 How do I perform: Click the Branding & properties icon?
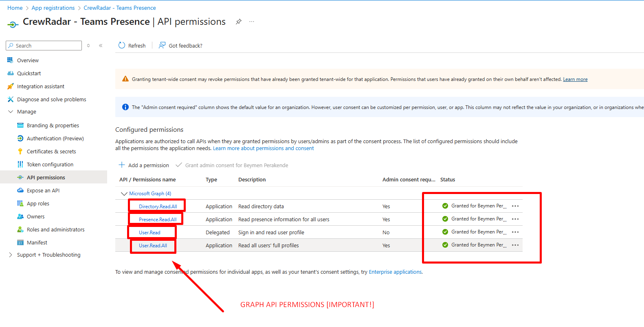point(20,125)
